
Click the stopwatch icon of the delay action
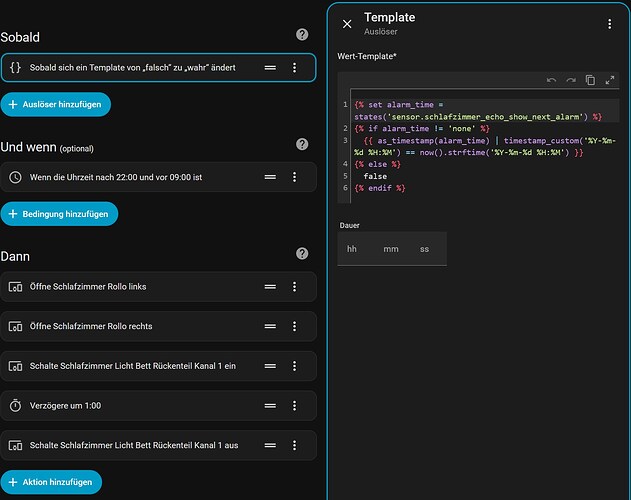click(15, 405)
